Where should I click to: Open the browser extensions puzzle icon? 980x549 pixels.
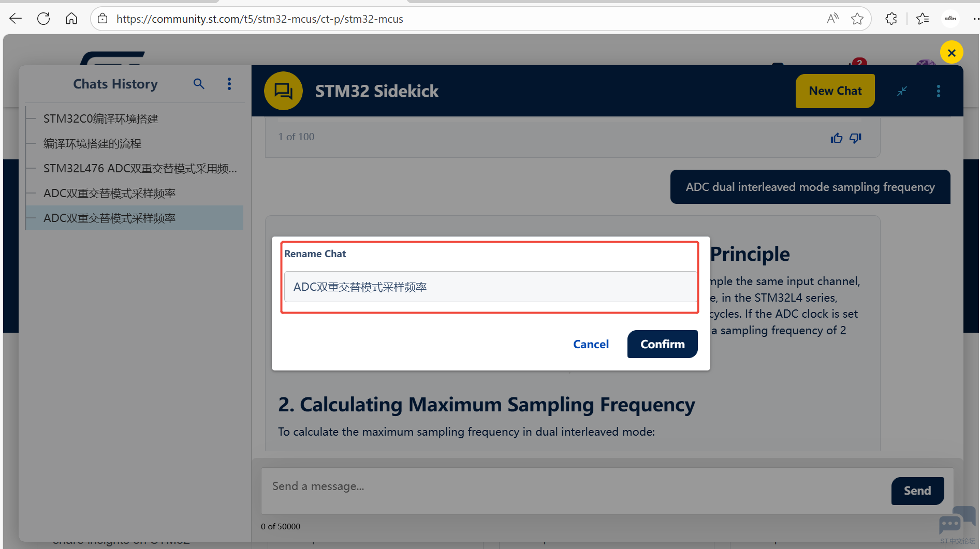[891, 19]
